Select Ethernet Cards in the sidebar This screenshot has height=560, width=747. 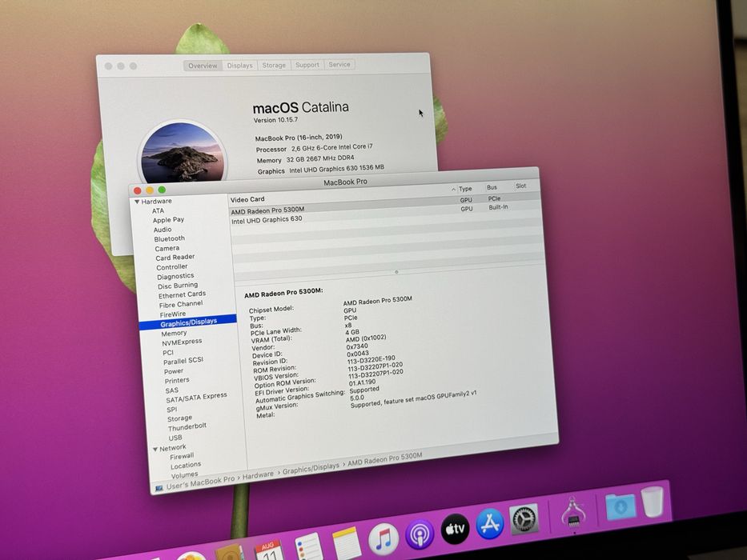point(182,294)
